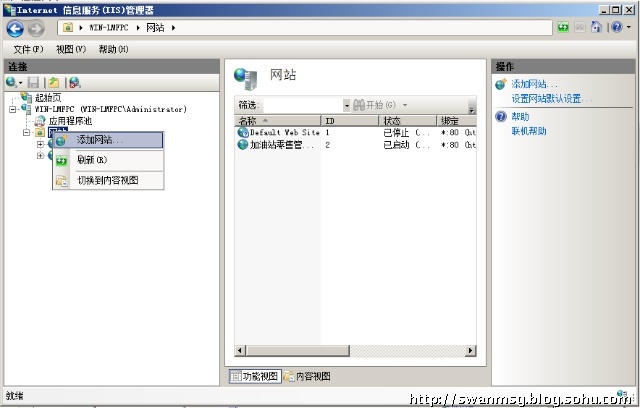Open dropdown arrow next to top help icon
Viewport: 640px width, 408px height.
pos(629,27)
